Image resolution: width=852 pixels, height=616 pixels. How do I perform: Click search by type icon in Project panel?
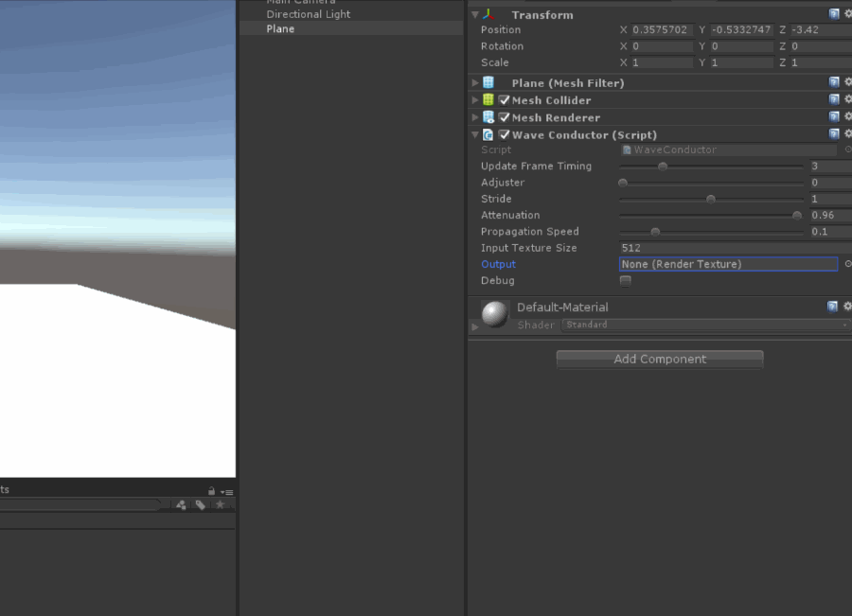pos(181,505)
